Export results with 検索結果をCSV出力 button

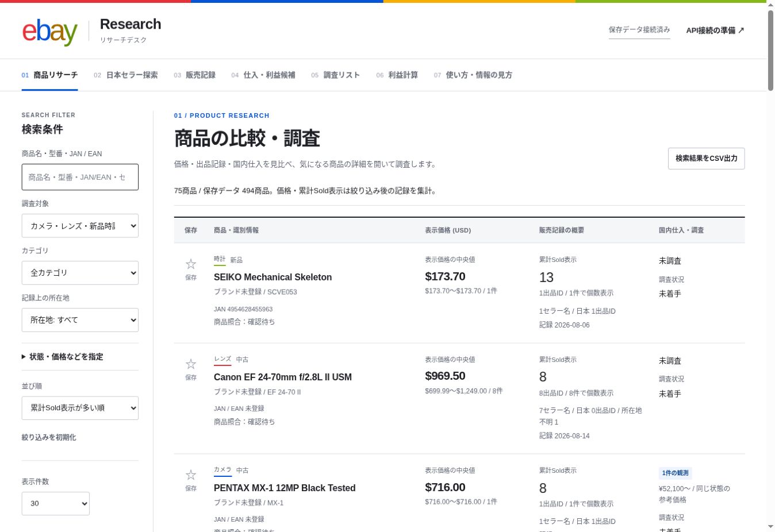coord(706,159)
